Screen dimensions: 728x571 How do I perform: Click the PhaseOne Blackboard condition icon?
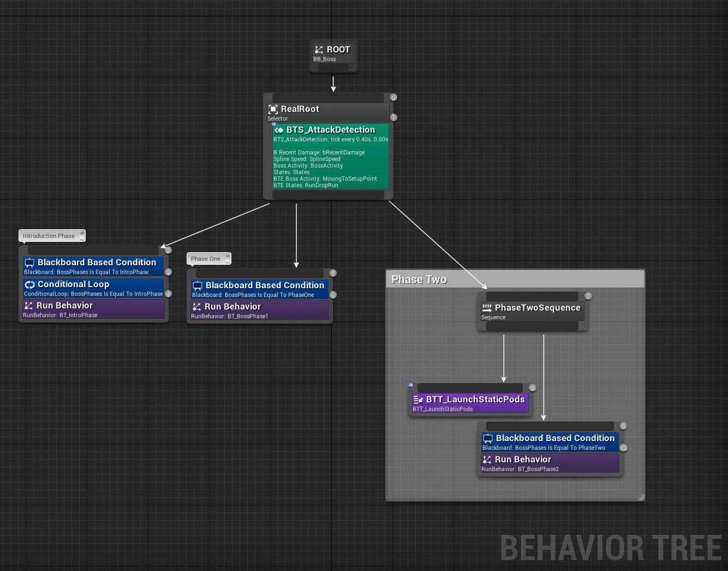click(198, 285)
